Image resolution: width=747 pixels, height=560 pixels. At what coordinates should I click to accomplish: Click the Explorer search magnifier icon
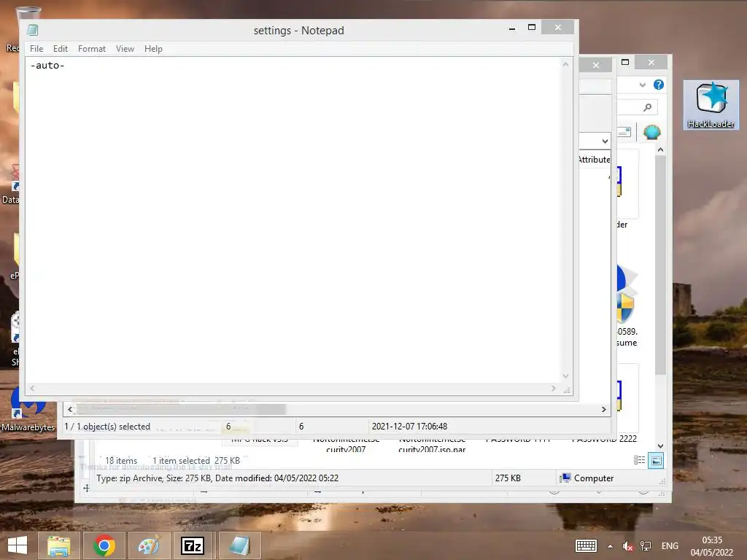click(x=647, y=107)
